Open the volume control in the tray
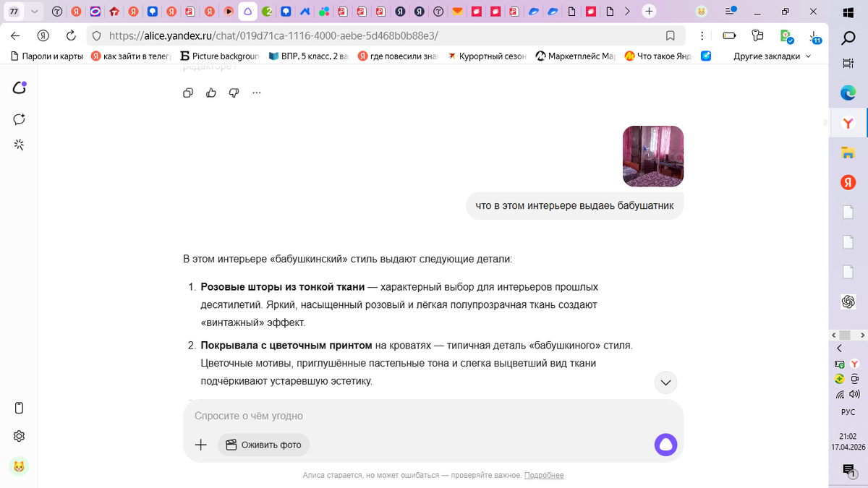This screenshot has height=488, width=868. click(855, 394)
